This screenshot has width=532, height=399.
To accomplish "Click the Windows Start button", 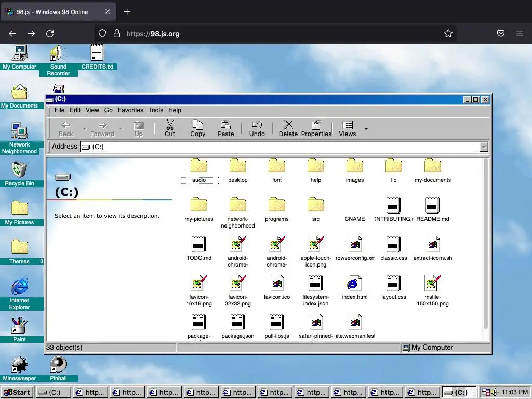I will (17, 392).
